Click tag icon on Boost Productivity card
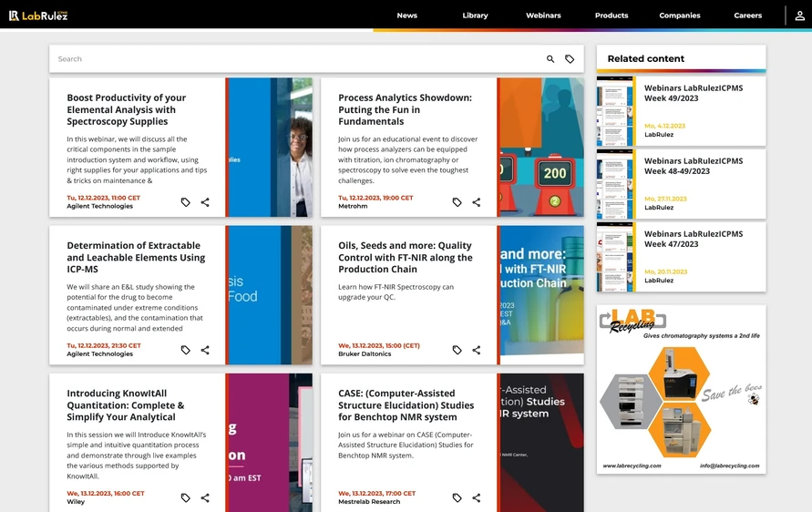 pyautogui.click(x=185, y=202)
